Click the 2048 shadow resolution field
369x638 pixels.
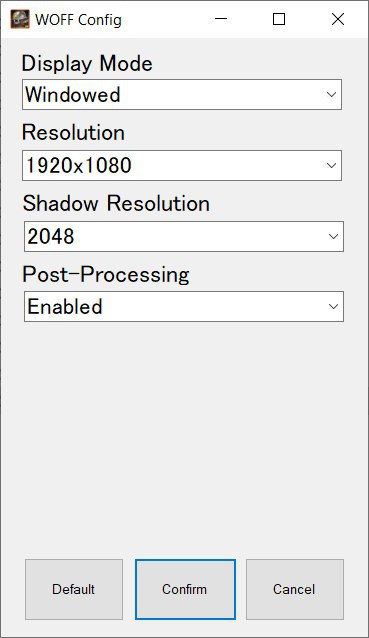pyautogui.click(x=184, y=236)
